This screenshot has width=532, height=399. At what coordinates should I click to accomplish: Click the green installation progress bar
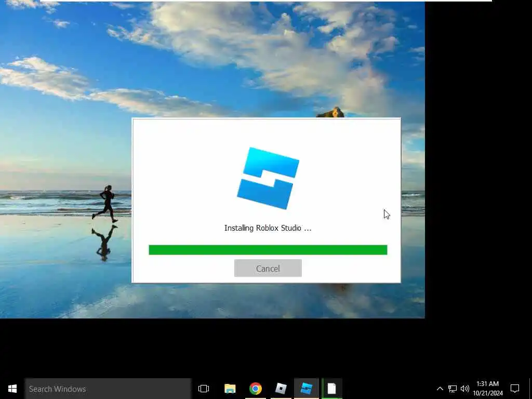[x=268, y=250]
